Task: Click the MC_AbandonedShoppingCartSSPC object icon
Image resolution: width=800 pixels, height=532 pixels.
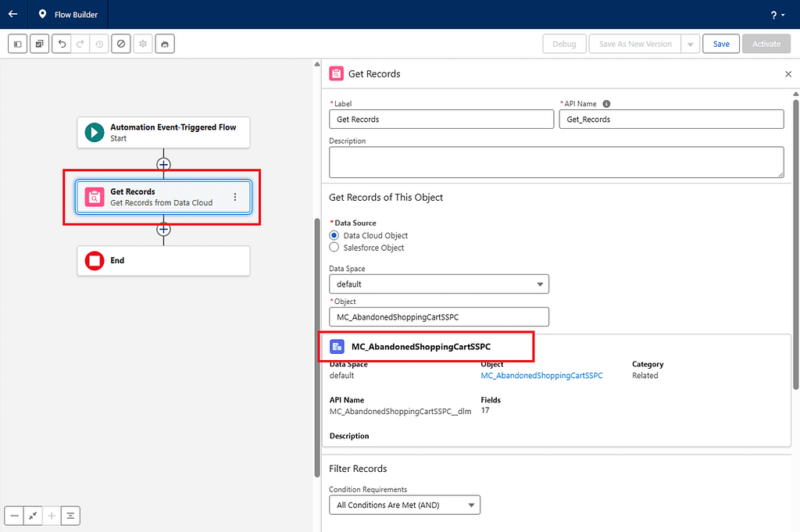Action: click(x=337, y=347)
